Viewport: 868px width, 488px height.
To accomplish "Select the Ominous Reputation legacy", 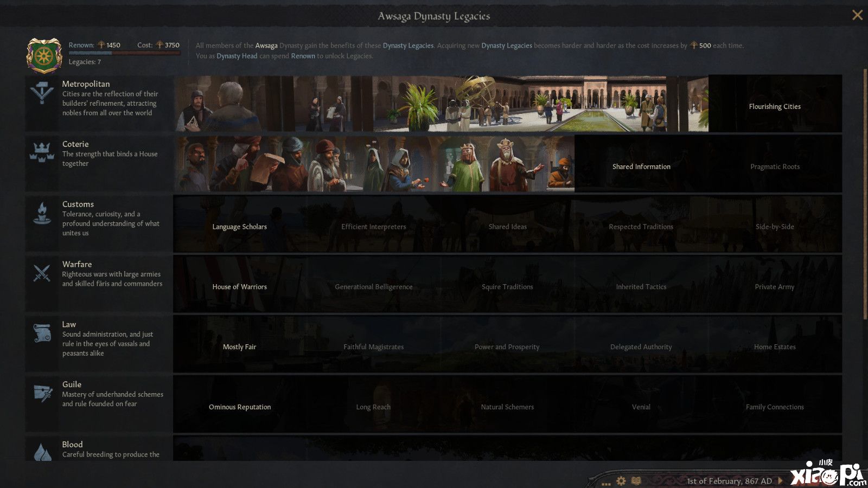I will coord(240,404).
